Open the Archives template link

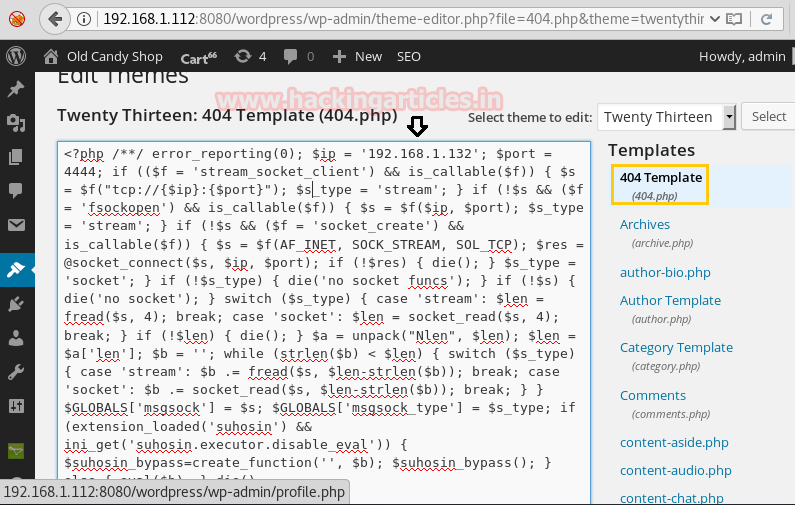click(x=644, y=224)
